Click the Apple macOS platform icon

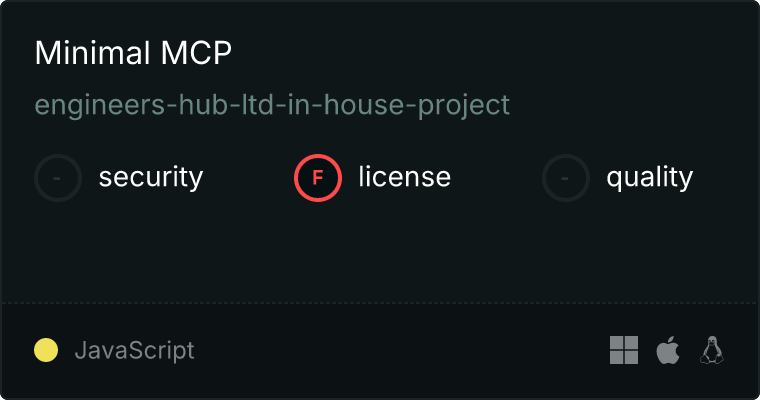(x=668, y=350)
